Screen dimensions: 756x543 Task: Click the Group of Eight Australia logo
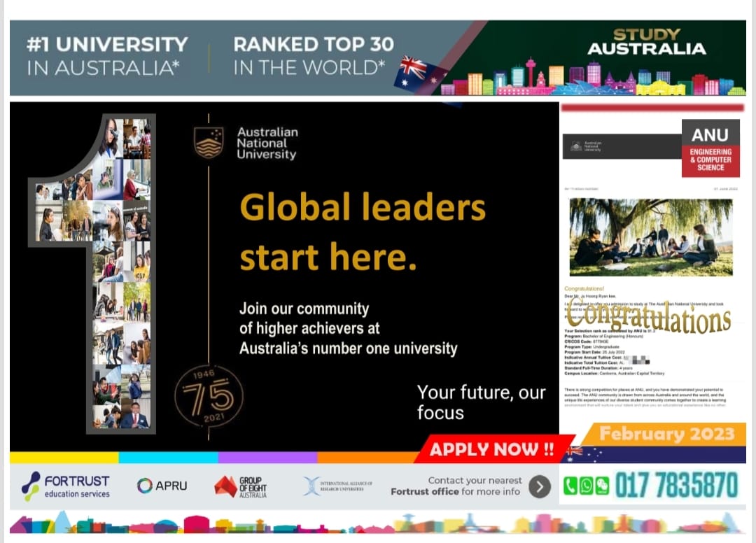click(240, 487)
